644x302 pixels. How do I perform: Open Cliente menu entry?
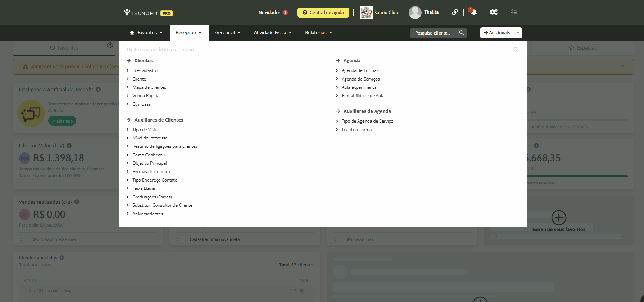point(139,79)
